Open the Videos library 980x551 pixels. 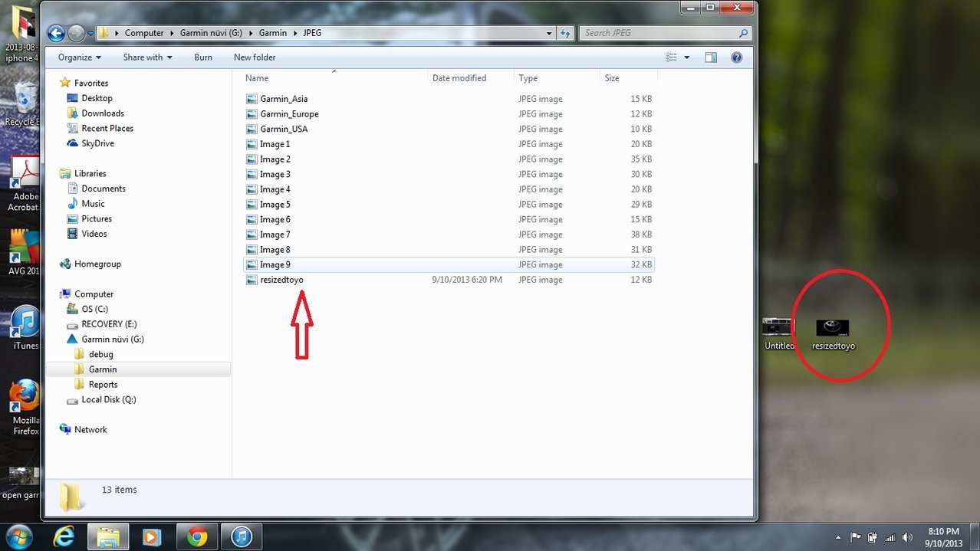94,234
